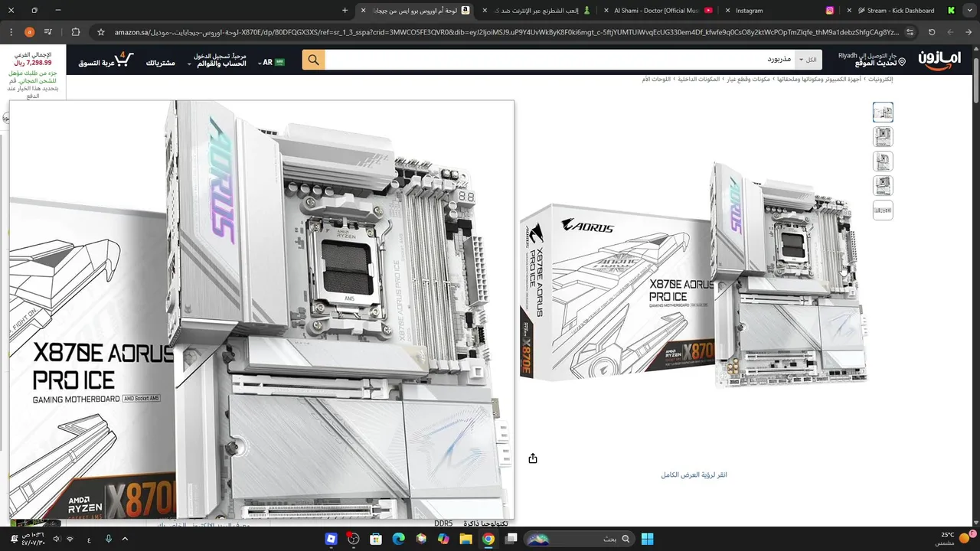Screen dimensions: 980x551
Task: Select the fifth product thumbnail
Action: [883, 210]
